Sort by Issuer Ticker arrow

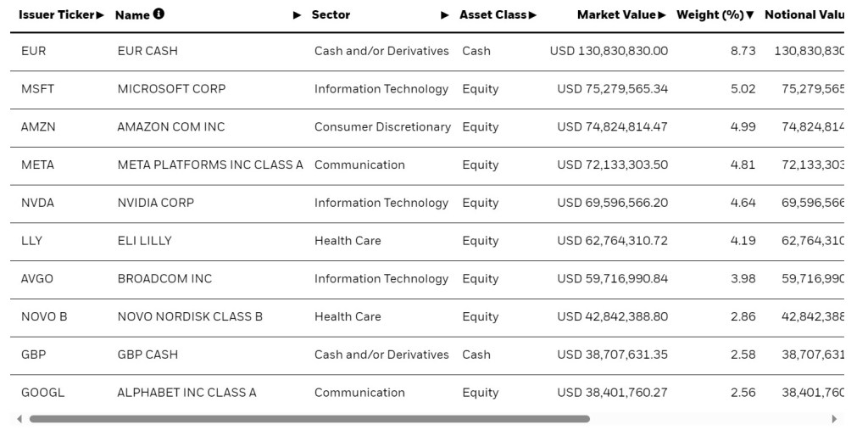101,15
